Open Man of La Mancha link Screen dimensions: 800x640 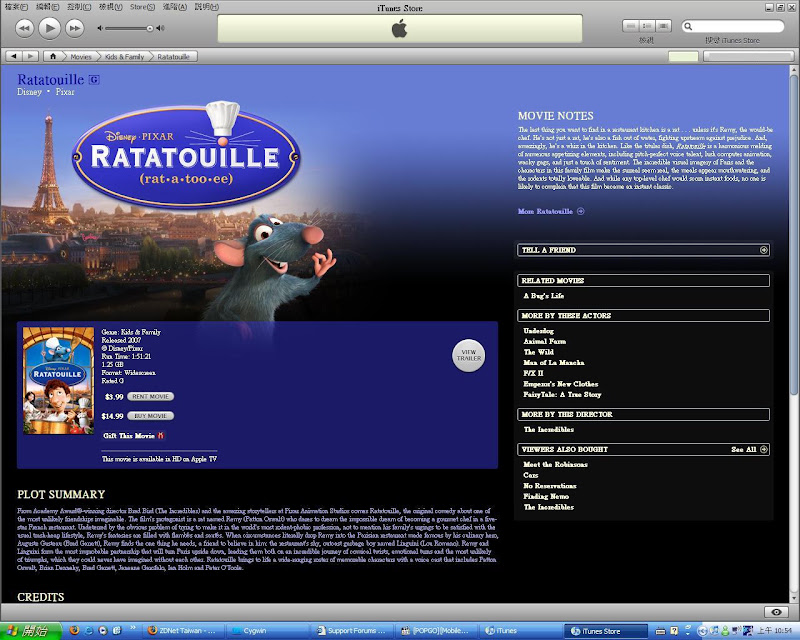coord(554,363)
